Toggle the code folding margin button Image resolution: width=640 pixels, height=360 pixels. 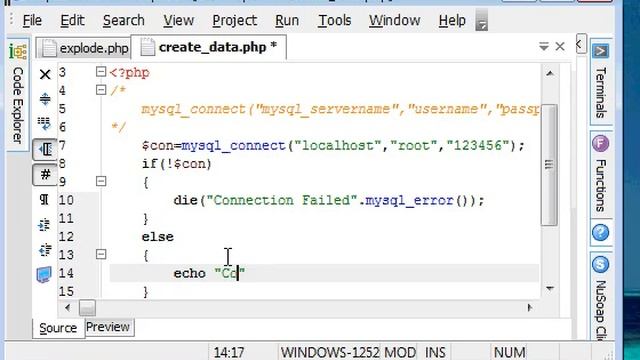(x=45, y=149)
